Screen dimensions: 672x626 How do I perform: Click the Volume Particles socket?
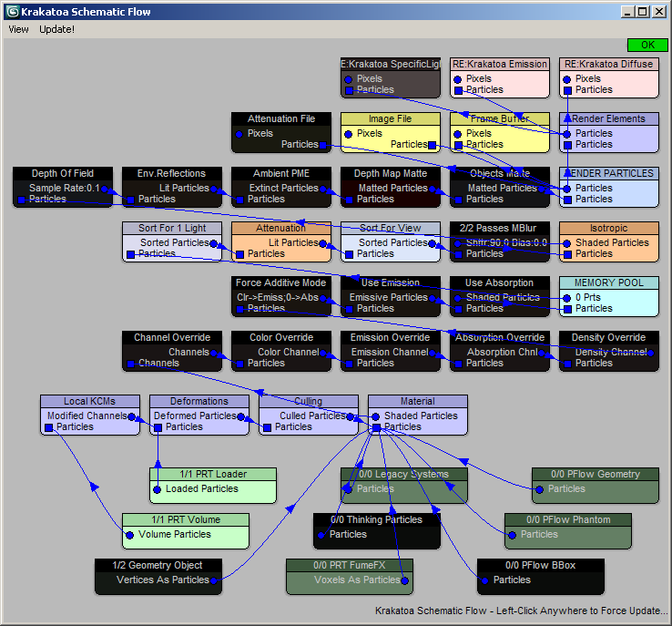(x=130, y=535)
